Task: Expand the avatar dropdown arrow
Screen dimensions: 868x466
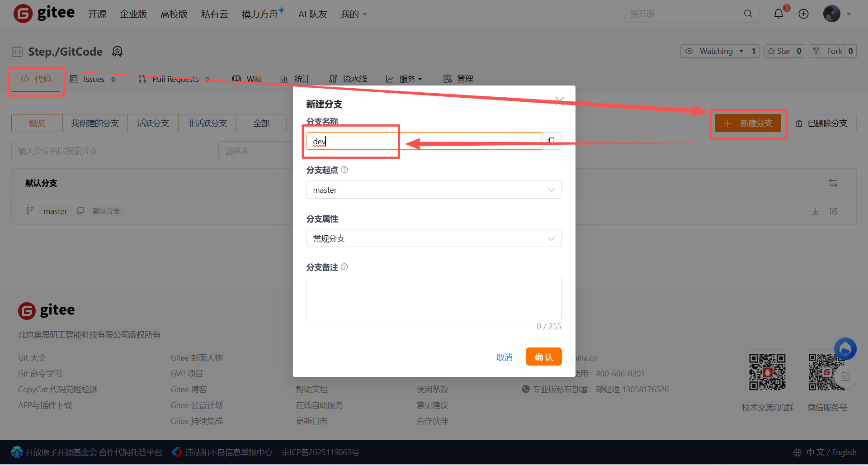Action: (x=849, y=14)
